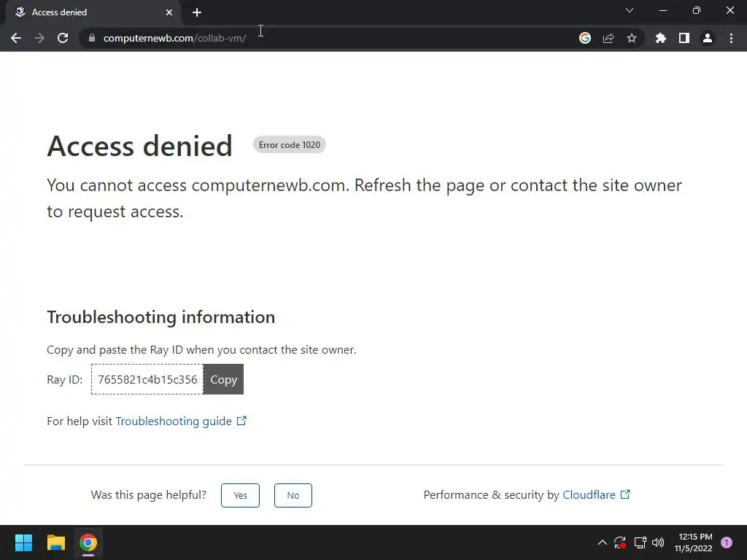
Task: Open the Chrome three-dot menu
Action: (731, 38)
